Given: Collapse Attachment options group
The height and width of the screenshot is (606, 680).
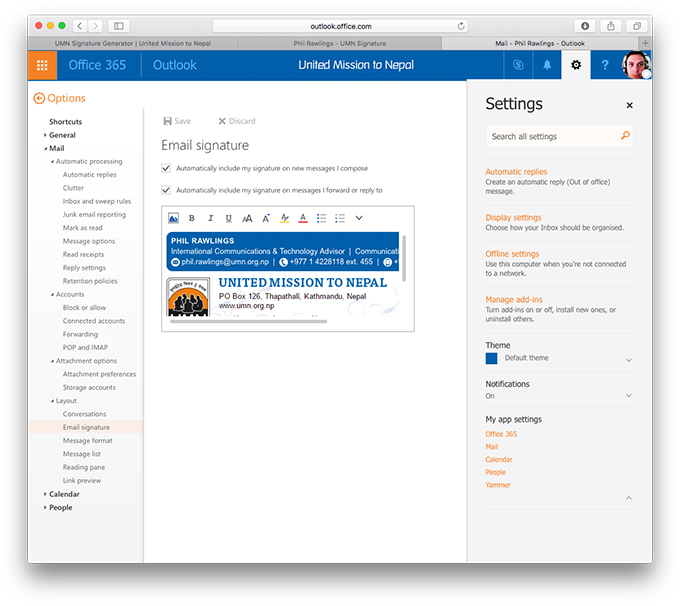Looking at the screenshot, I should pyautogui.click(x=52, y=361).
